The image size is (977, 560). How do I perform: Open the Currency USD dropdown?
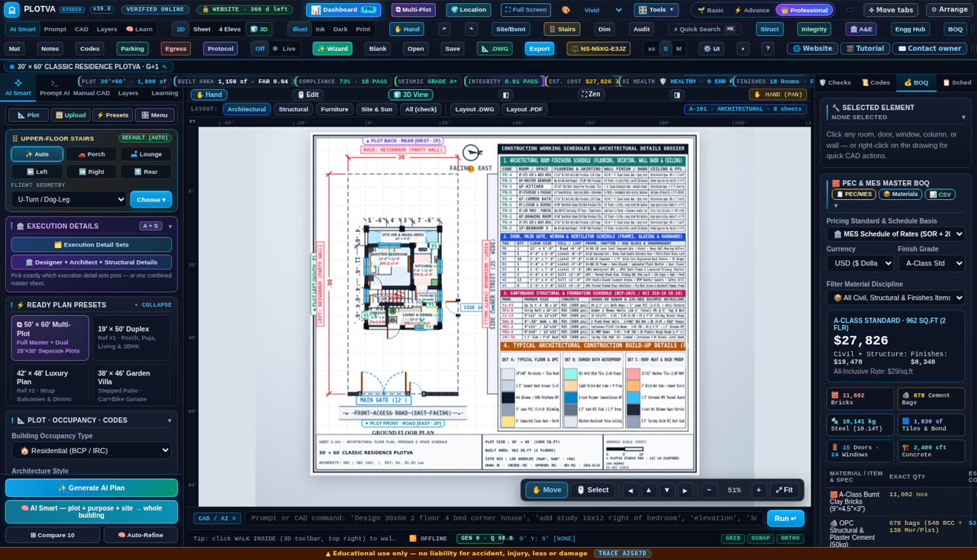(859, 263)
